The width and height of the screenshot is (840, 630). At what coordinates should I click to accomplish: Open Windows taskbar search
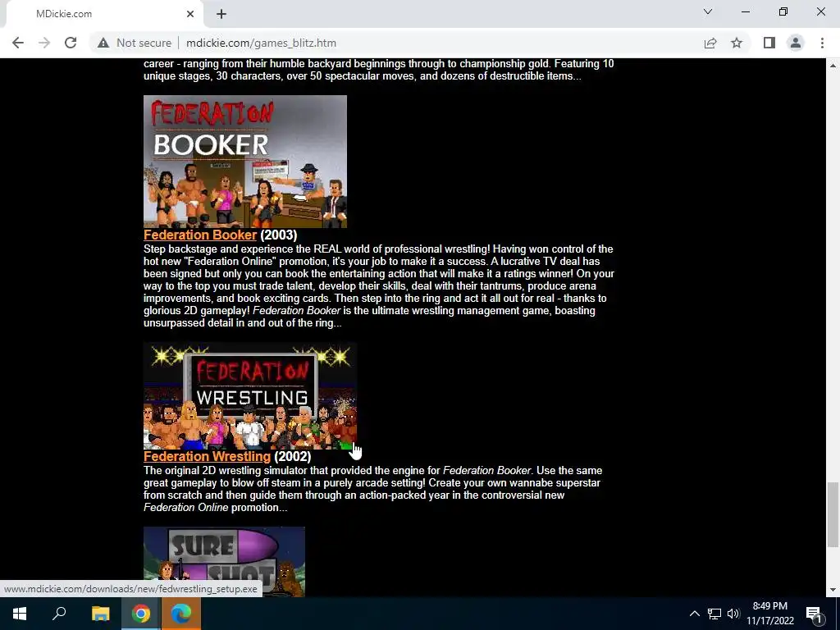click(59, 614)
